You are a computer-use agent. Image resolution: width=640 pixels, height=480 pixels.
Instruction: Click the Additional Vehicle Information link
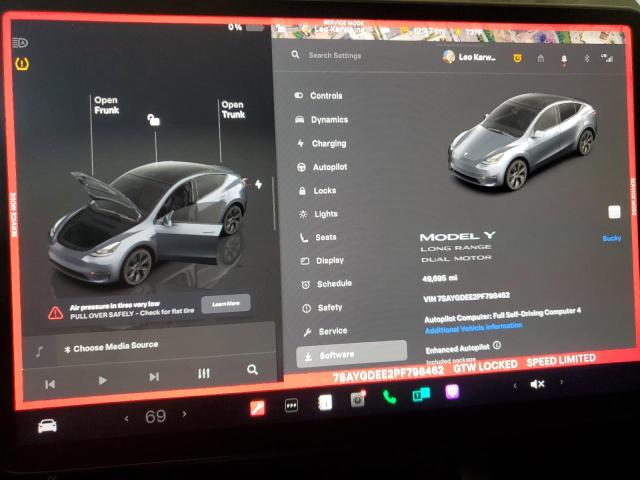473,327
